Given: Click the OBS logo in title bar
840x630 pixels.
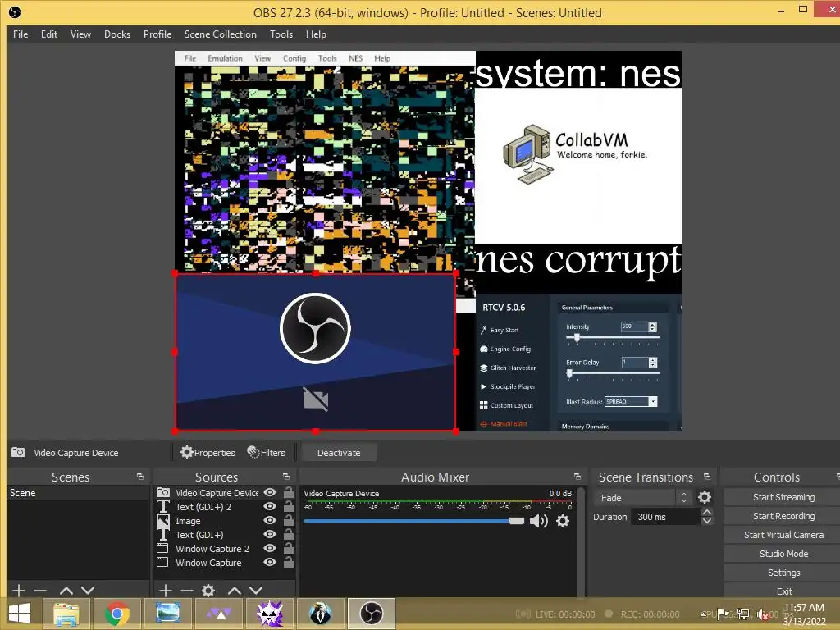Looking at the screenshot, I should click(15, 12).
